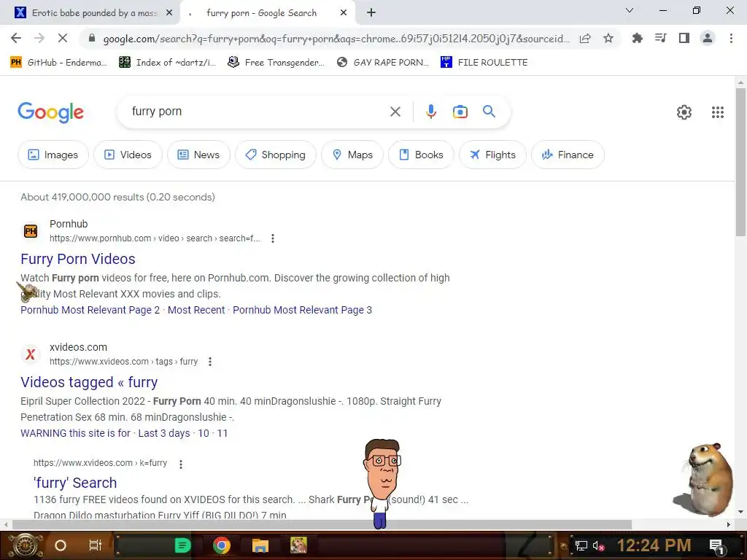Viewport: 747px width, 560px height.
Task: Open more options for xvideos.com tags result
Action: 210,362
